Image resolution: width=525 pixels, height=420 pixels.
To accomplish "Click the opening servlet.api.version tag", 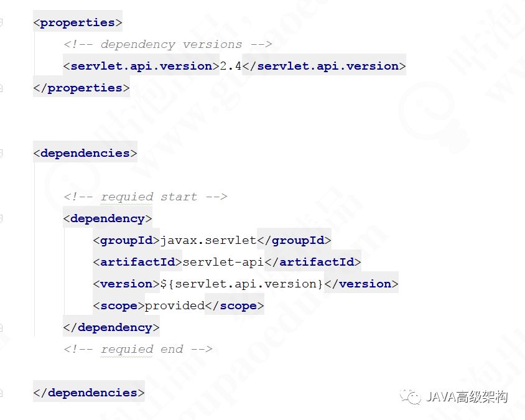I will [x=141, y=66].
